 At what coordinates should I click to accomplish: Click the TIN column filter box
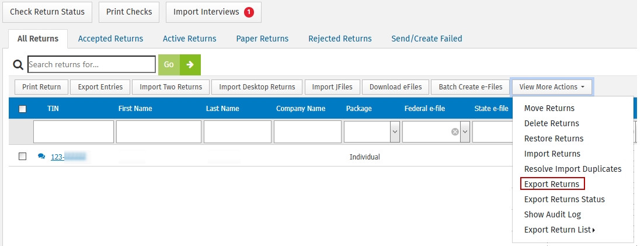click(x=74, y=131)
